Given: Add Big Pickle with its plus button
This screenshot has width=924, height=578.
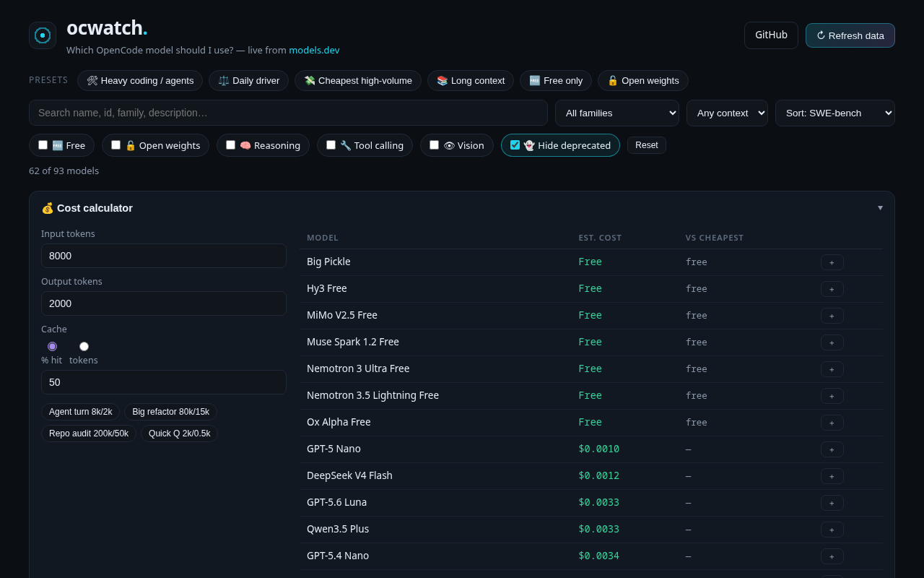Looking at the screenshot, I should [832, 262].
